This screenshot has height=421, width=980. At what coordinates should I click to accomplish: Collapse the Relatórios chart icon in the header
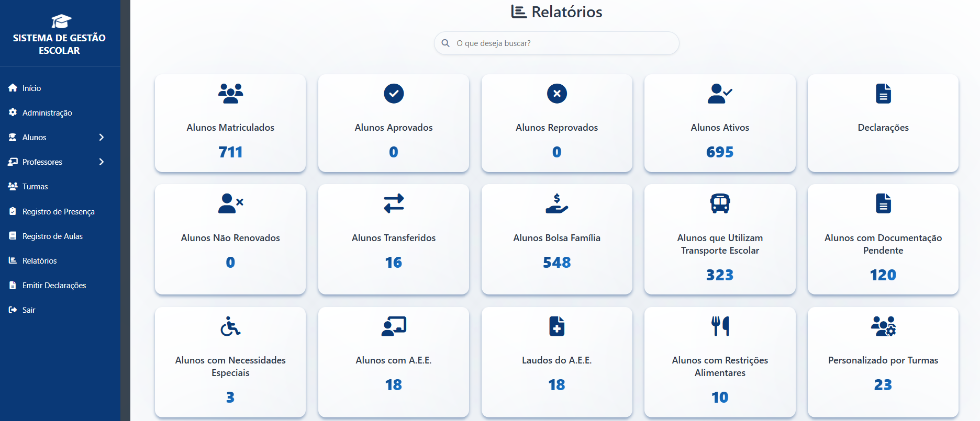[x=518, y=11]
